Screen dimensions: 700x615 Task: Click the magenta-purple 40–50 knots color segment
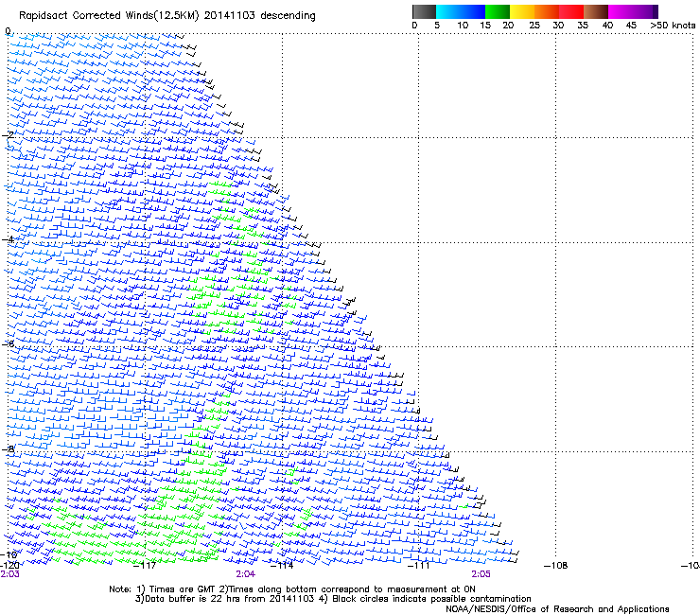(633, 11)
